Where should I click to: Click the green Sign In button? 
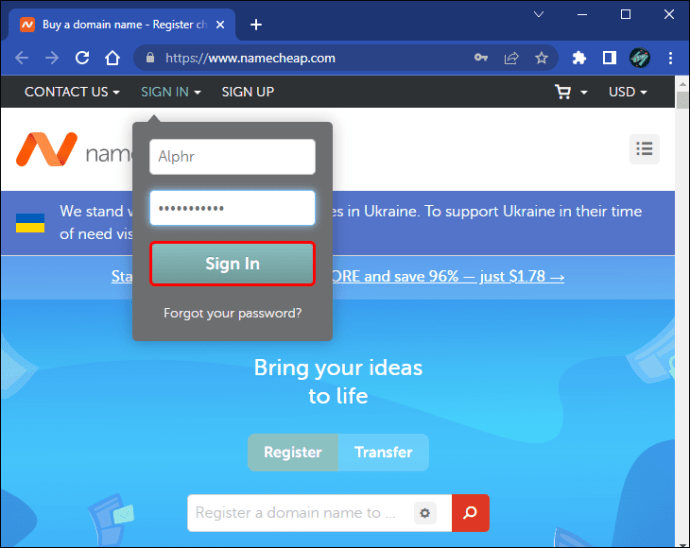(x=232, y=263)
